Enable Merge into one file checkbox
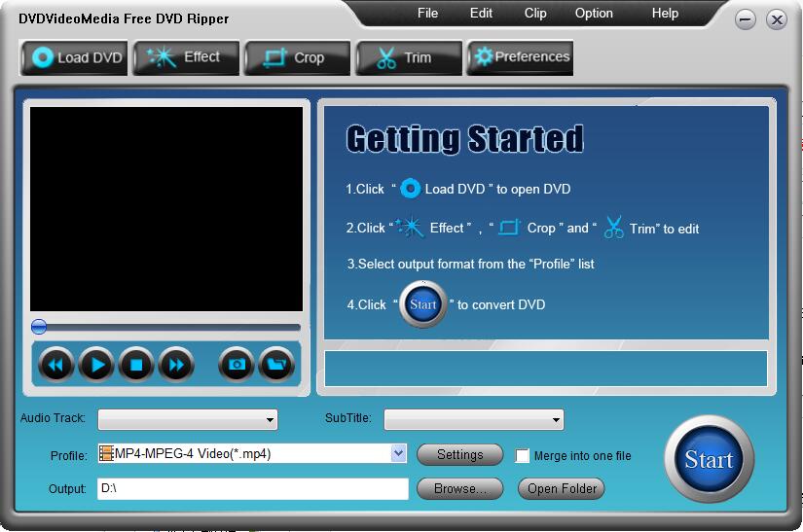The image size is (803, 532). tap(523, 456)
